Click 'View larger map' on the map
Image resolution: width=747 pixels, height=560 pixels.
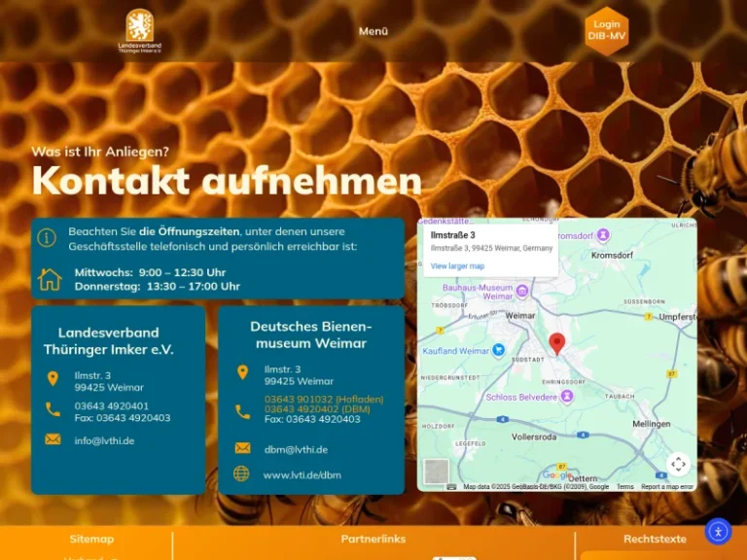tap(457, 265)
